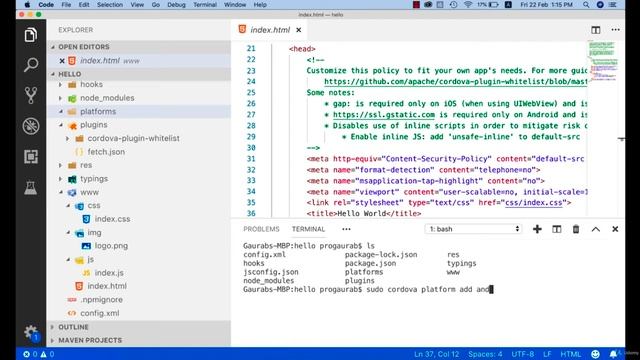
Task: Follow the ssl.gstatic.com link in editor
Action: point(384,115)
